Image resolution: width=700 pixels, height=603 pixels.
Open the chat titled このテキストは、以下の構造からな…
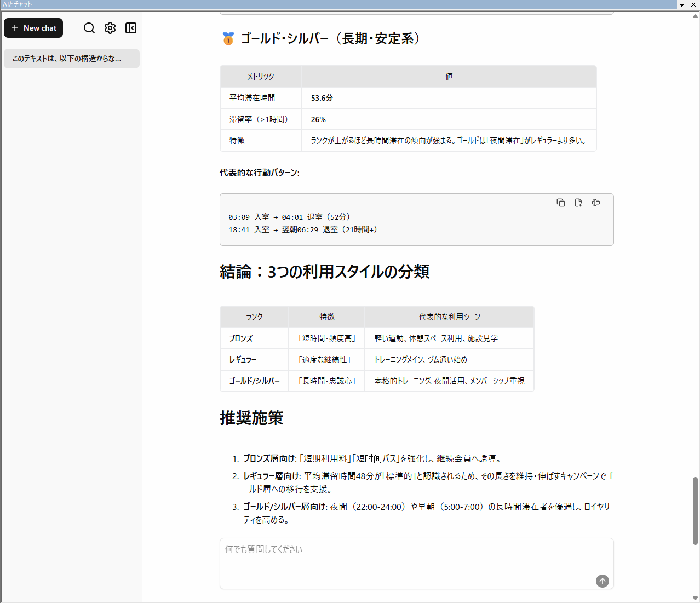(72, 59)
